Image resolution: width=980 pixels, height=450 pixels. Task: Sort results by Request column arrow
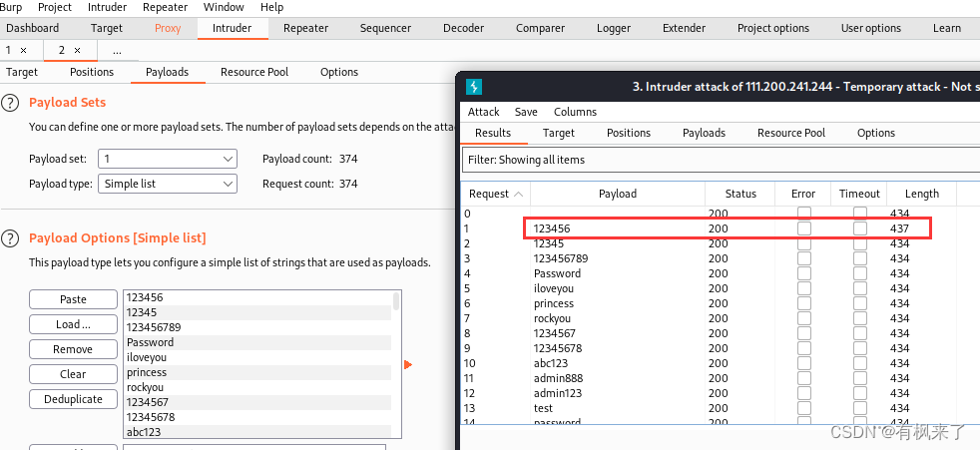tap(518, 194)
